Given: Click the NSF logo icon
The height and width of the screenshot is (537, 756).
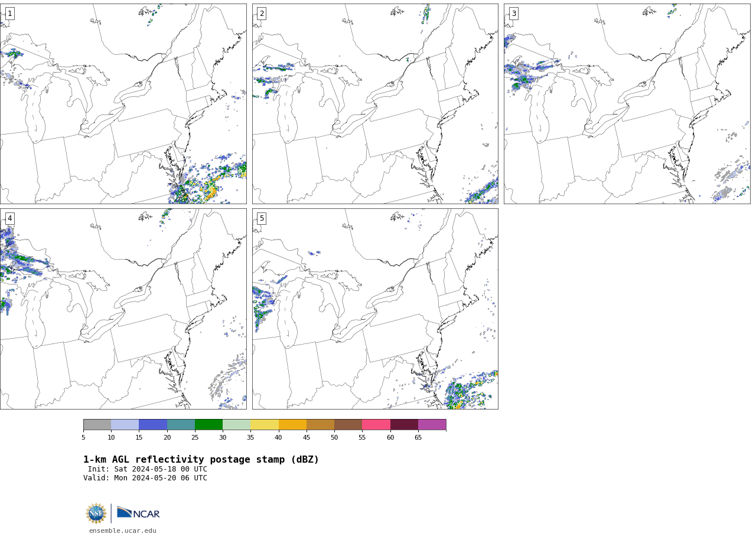Looking at the screenshot, I should click(x=96, y=513).
